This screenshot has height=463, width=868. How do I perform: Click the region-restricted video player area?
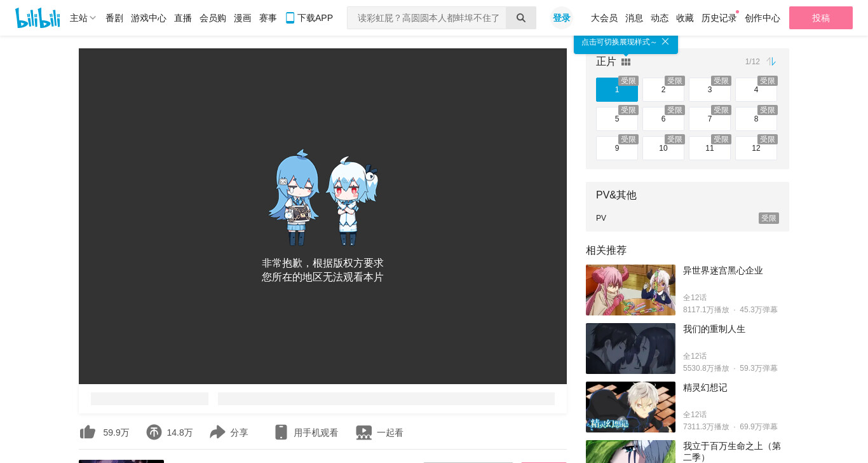(323, 216)
